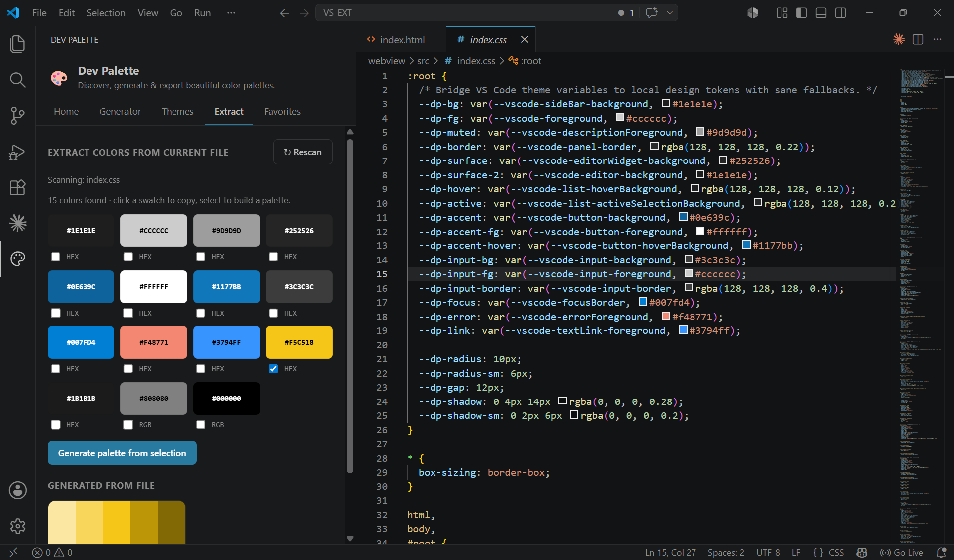
Task: Open errors and warnings status indicator
Action: (x=52, y=552)
